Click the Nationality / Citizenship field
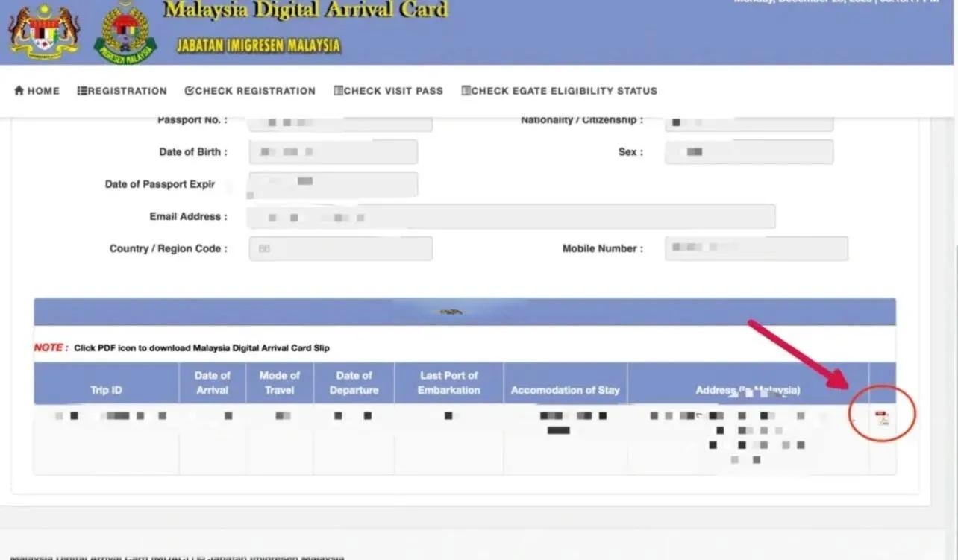This screenshot has width=958, height=560. [x=748, y=122]
